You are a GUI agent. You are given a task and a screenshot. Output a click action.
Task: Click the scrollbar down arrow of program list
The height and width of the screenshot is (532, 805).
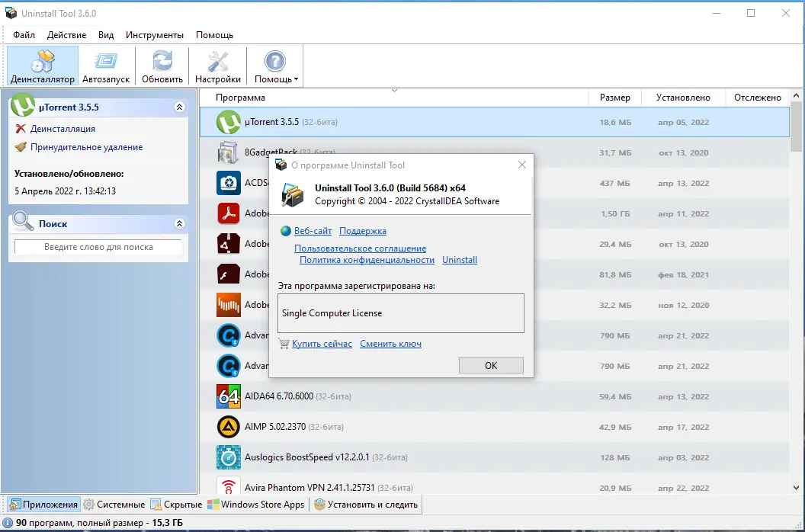[797, 488]
